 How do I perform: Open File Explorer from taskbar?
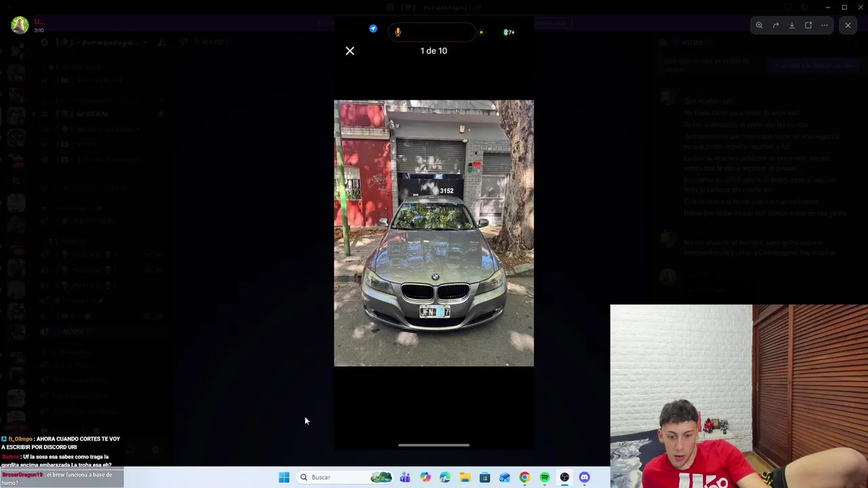(465, 477)
